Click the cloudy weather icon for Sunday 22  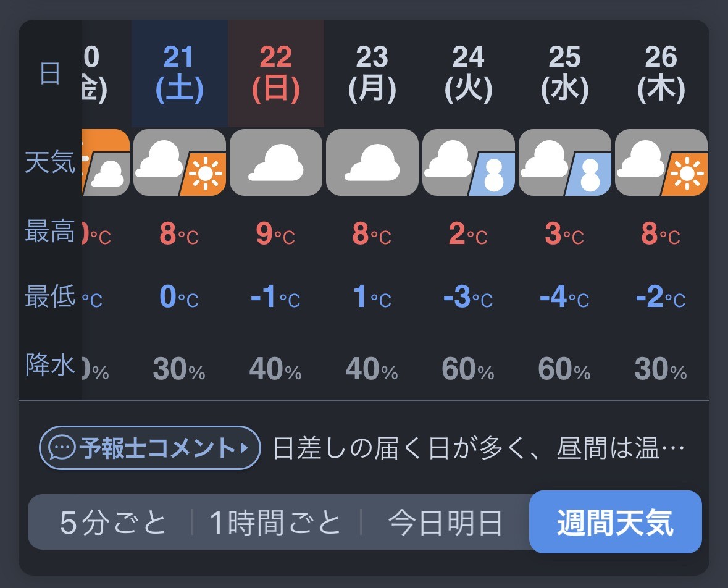pyautogui.click(x=276, y=162)
